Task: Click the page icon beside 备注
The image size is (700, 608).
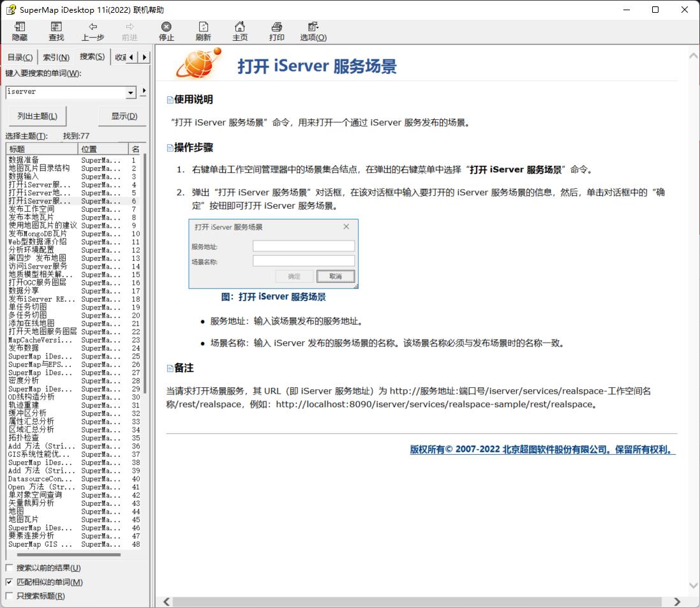Action: pyautogui.click(x=170, y=368)
